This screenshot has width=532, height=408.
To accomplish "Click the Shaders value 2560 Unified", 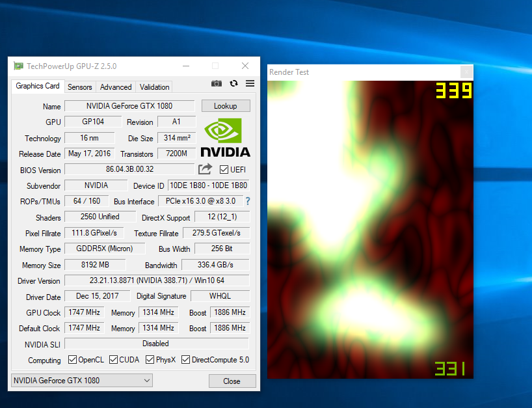I will tap(100, 217).
